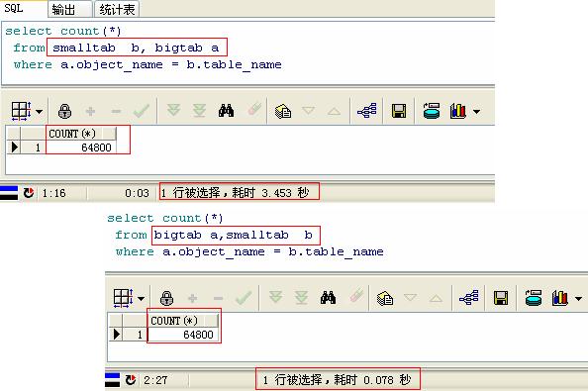Image resolution: width=588 pixels, height=391 pixels.
Task: Click up triangle previous record, 3.453 秒 window
Action: [x=335, y=111]
